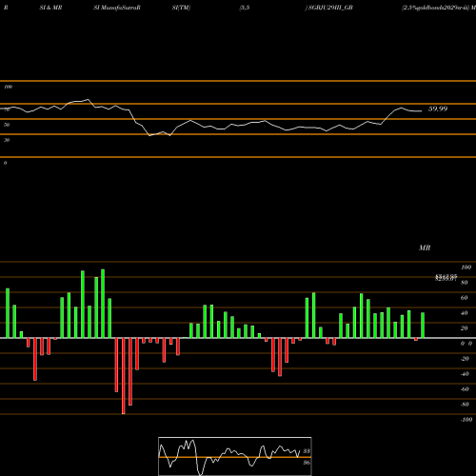Click the longest red MR histogram bar
Viewport: 476px width, 476px height.
[124, 376]
